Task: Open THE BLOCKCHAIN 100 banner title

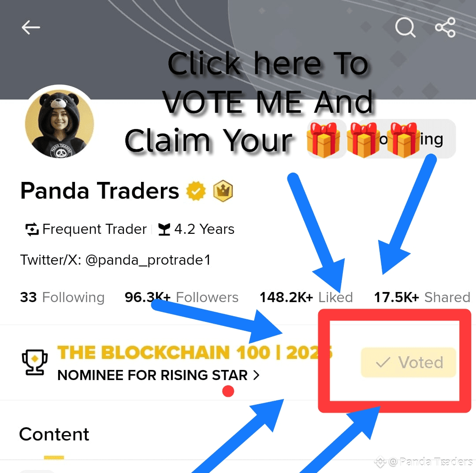Action: [x=195, y=353]
